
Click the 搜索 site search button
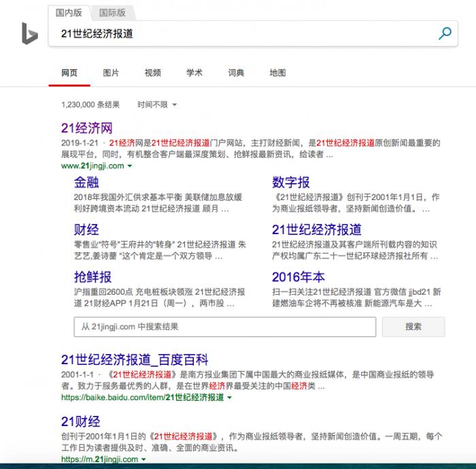tap(413, 327)
